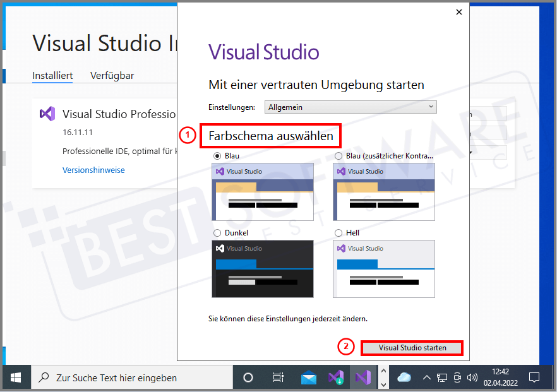557x392 pixels.
Task: Select the Hell color scheme
Action: [337, 232]
